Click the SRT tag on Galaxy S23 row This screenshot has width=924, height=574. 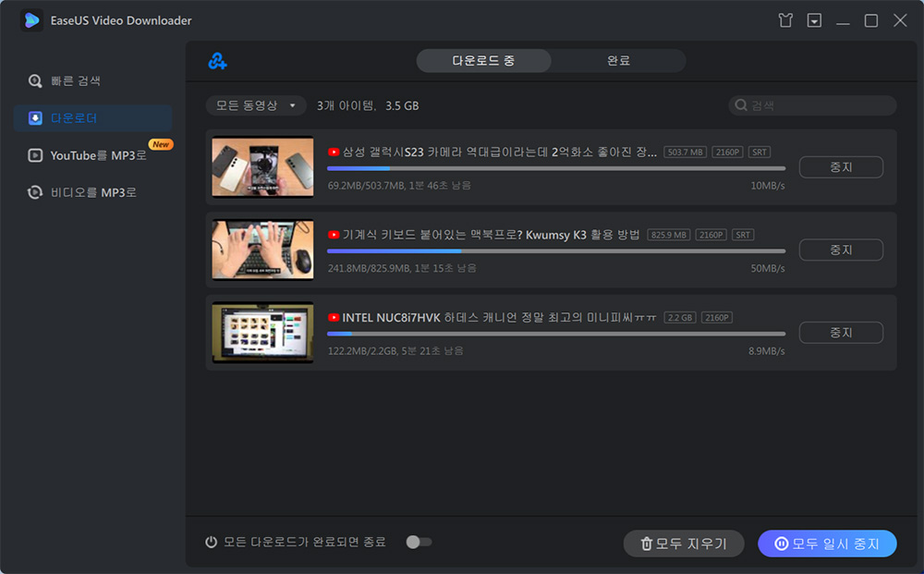point(759,152)
